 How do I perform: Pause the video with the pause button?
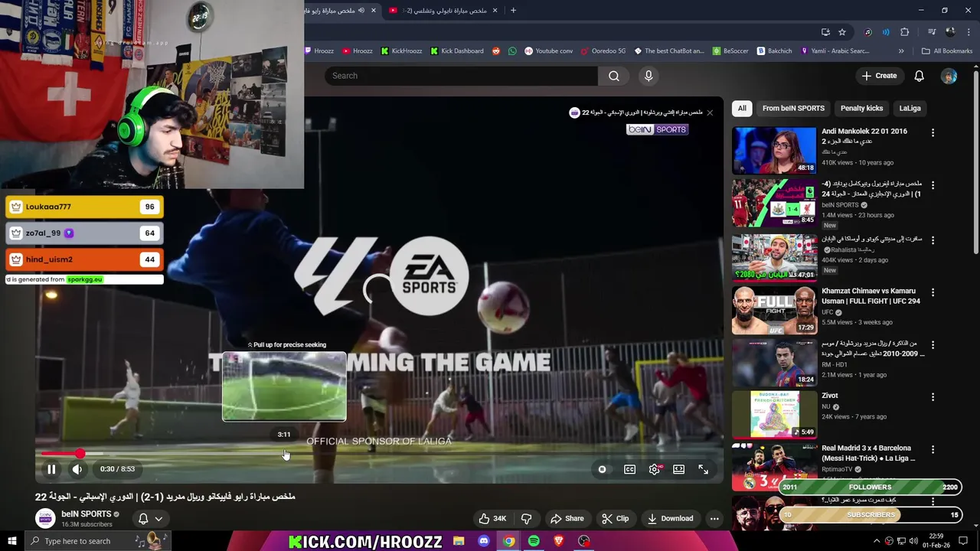(x=51, y=469)
